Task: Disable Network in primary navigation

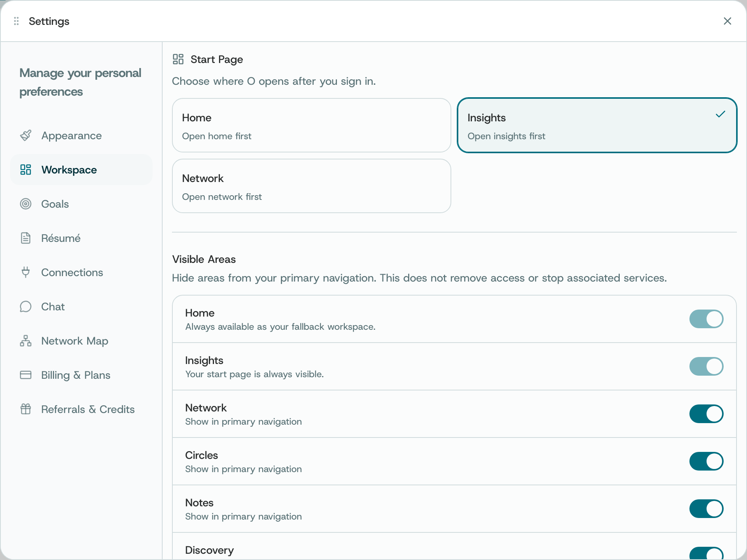Action: point(706,414)
